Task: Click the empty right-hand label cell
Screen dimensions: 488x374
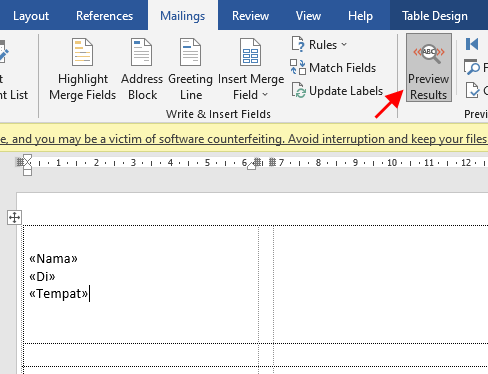Action: click(x=381, y=284)
